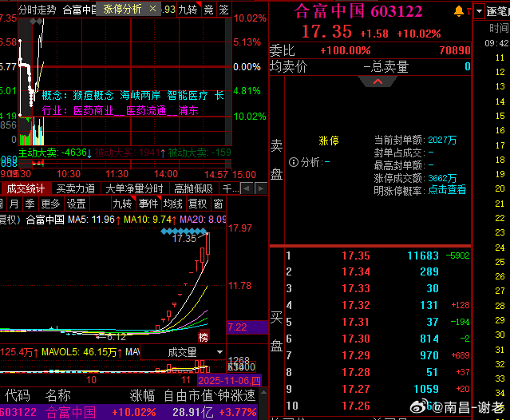Sort by 名称 column header
The image size is (510, 420).
click(x=58, y=395)
